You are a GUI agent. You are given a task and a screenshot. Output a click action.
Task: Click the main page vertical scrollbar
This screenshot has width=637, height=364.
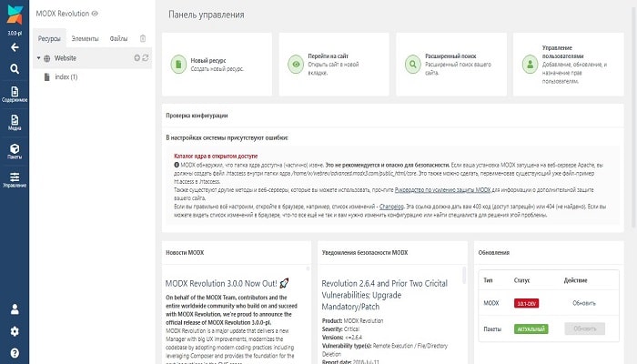coord(634,117)
